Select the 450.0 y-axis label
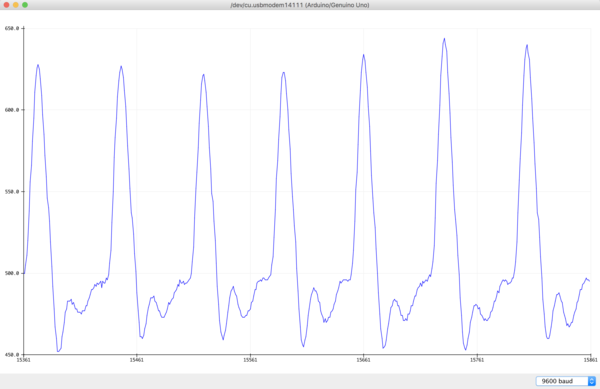Viewport: 600px width, 389px height. pyautogui.click(x=12, y=355)
